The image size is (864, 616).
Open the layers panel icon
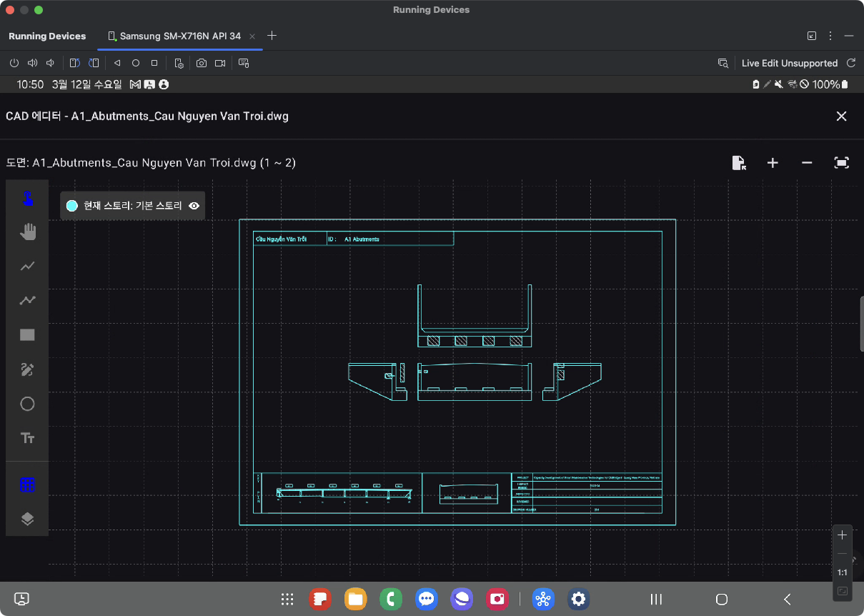(x=27, y=519)
